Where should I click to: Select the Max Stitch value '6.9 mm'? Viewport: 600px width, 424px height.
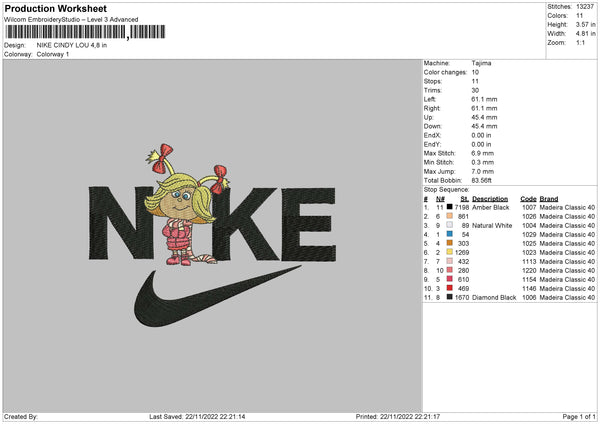coord(482,153)
